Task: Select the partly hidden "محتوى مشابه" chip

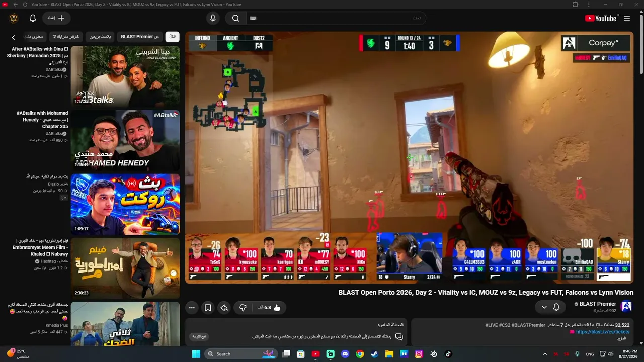Action: click(34, 37)
